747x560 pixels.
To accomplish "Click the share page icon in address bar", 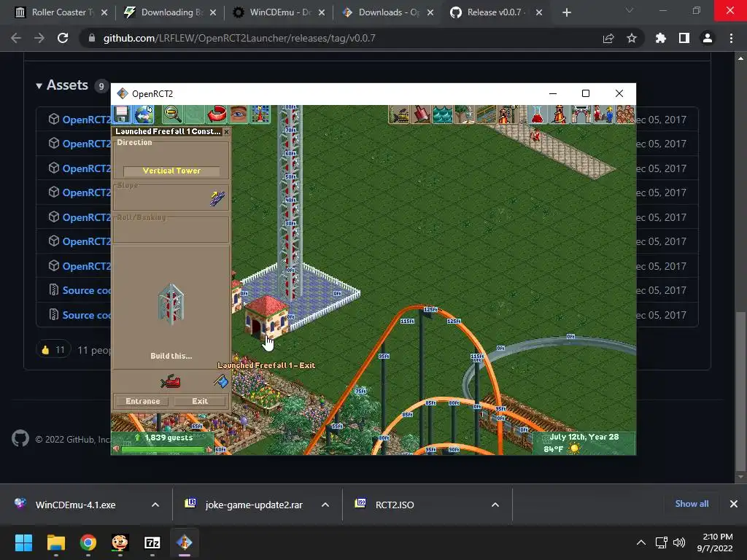I will click(608, 39).
